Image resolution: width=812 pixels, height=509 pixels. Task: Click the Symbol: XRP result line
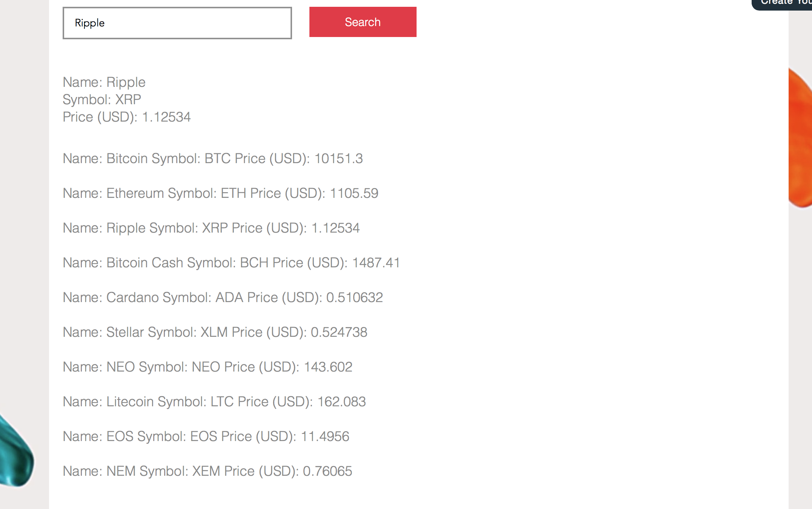click(x=102, y=100)
